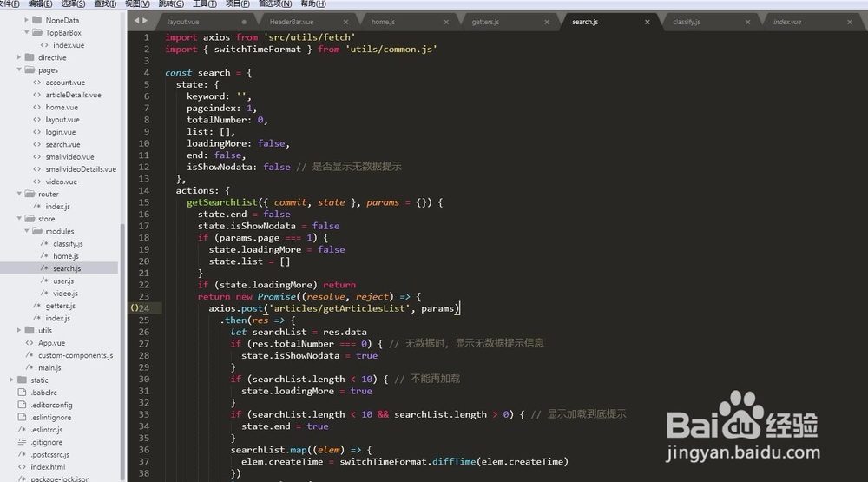The image size is (868, 482).
Task: Click the NoneData folder icon
Action: pos(37,20)
